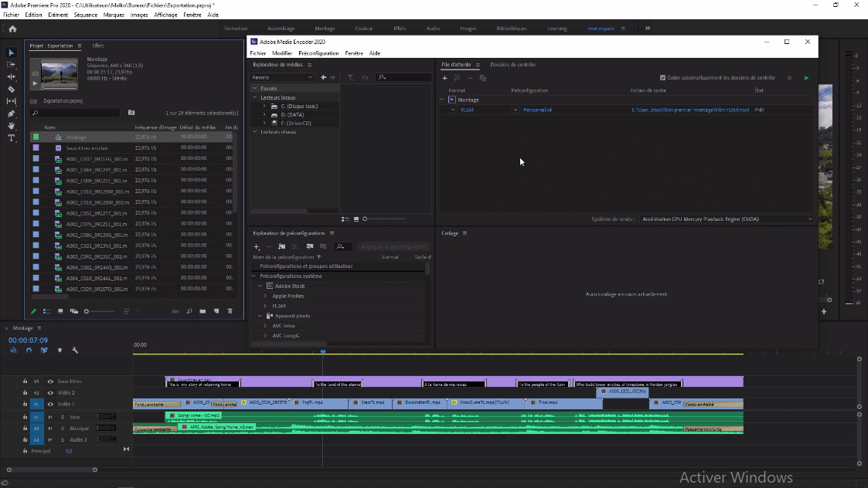Expand the C: (Disque local) drive in Explorateur de médias
Image resolution: width=868 pixels, height=488 pixels.
(264, 106)
